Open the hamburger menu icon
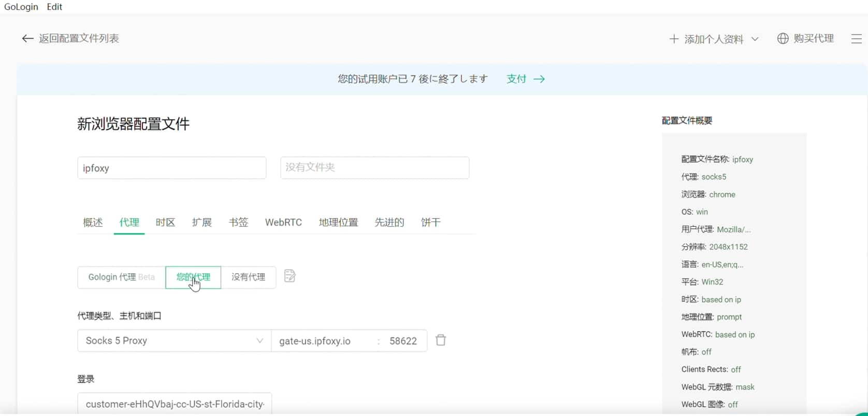Viewport: 868px width, 416px height. pos(857,39)
